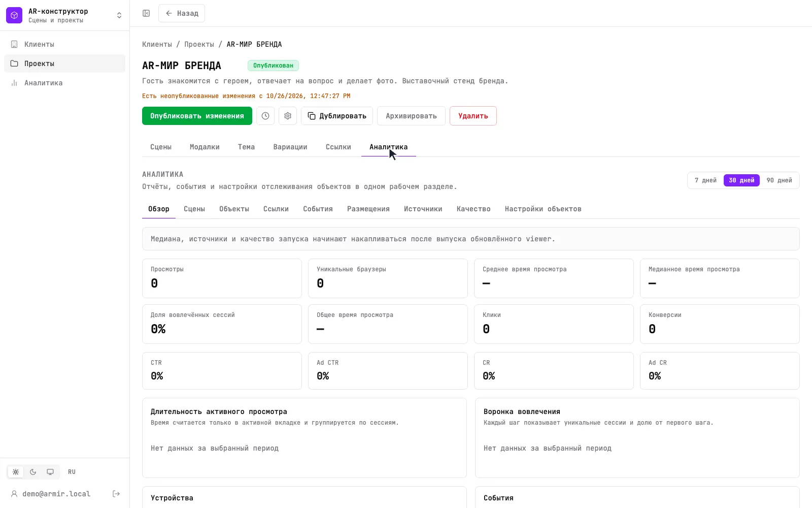
Task: Click the red Удалить button
Action: point(473,116)
